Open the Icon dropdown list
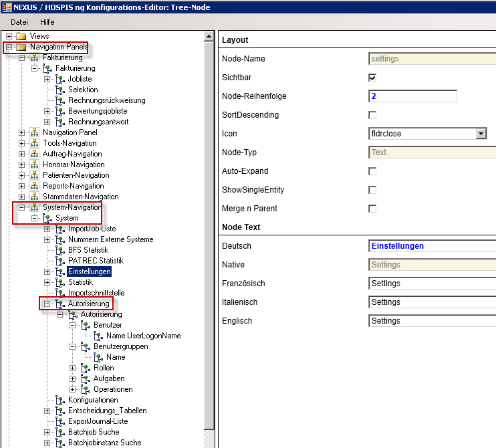 481,134
